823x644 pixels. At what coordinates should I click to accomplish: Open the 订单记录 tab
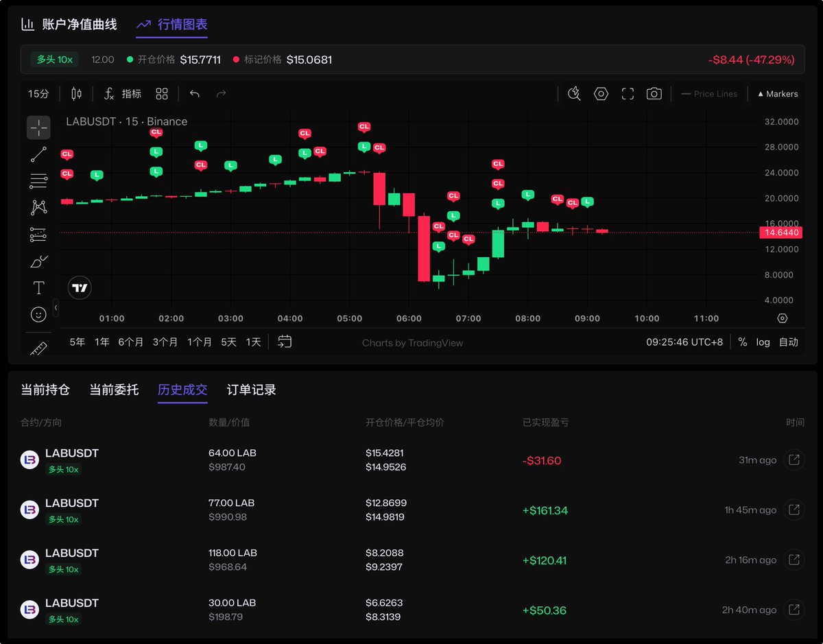(x=252, y=390)
